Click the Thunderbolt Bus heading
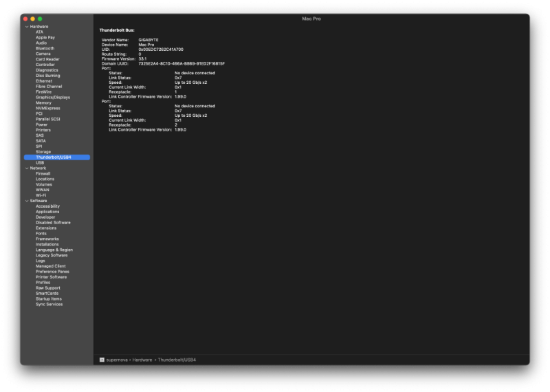The image size is (550, 392). click(117, 30)
